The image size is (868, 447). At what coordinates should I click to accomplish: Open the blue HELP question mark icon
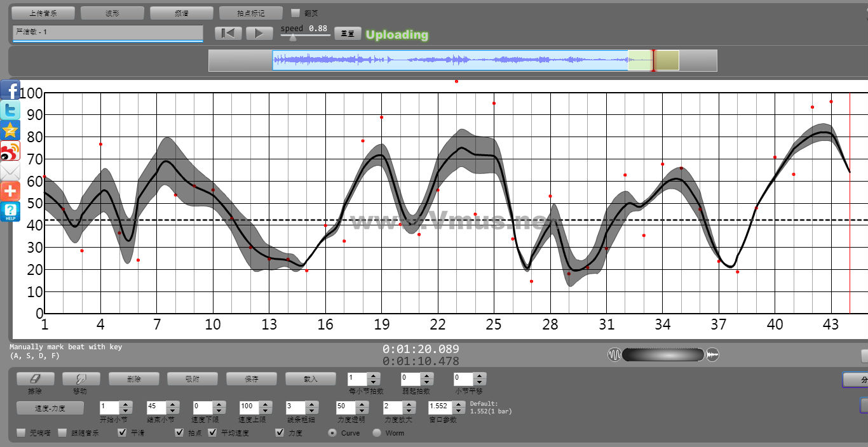click(10, 212)
